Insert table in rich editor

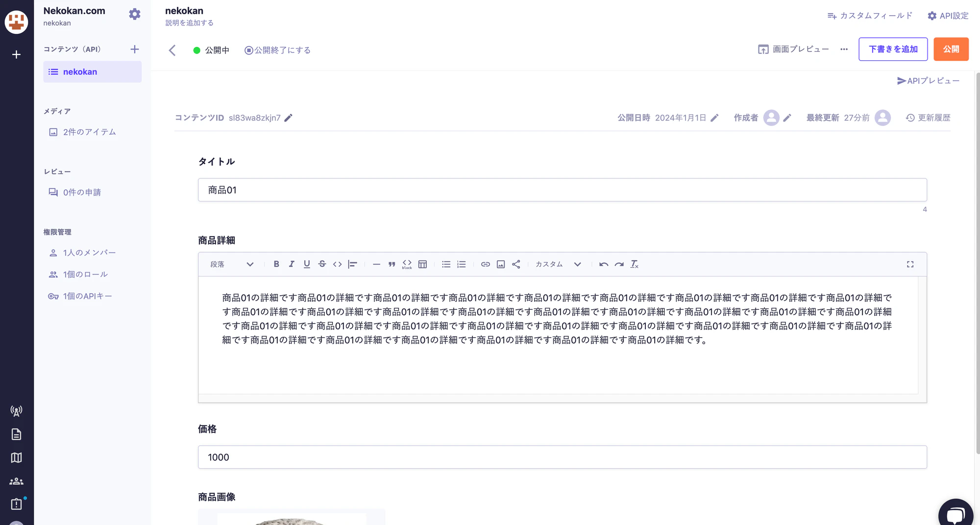tap(422, 264)
